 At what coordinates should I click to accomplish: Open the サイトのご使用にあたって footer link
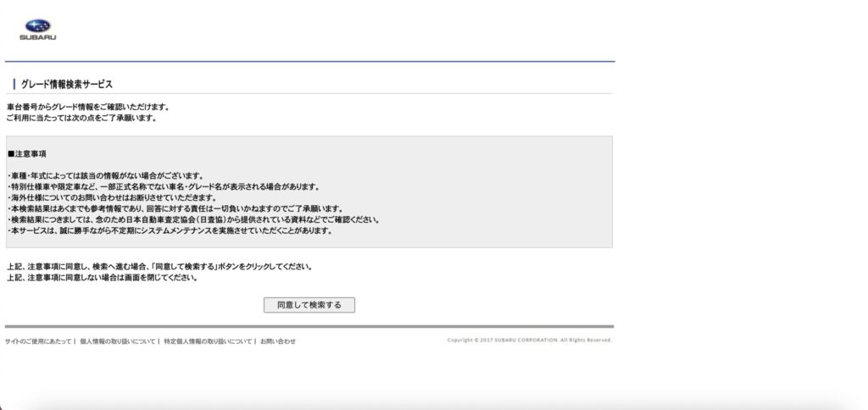(x=37, y=341)
